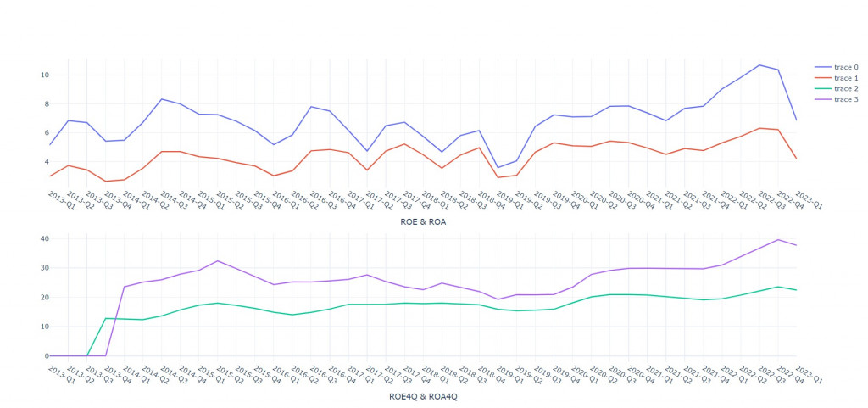868x408 pixels.
Task: Click upper chart x-label 2013-Q1
Action: tap(62, 200)
